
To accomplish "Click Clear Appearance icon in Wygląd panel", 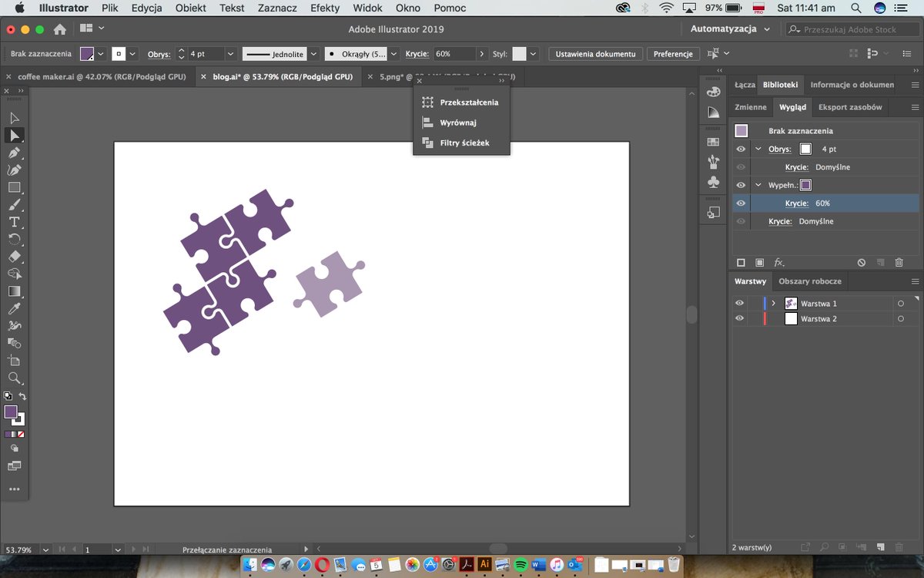I will (x=862, y=263).
